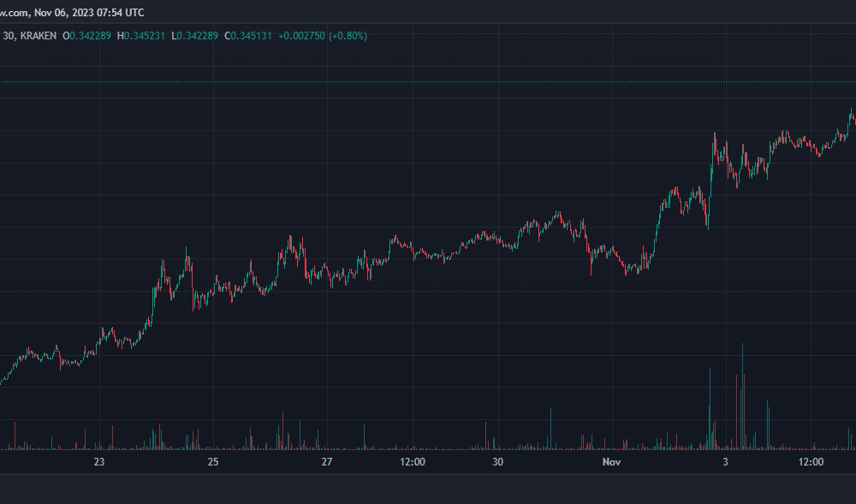
Task: Click the +0.002750 (+0.80%) change value
Action: (323, 36)
